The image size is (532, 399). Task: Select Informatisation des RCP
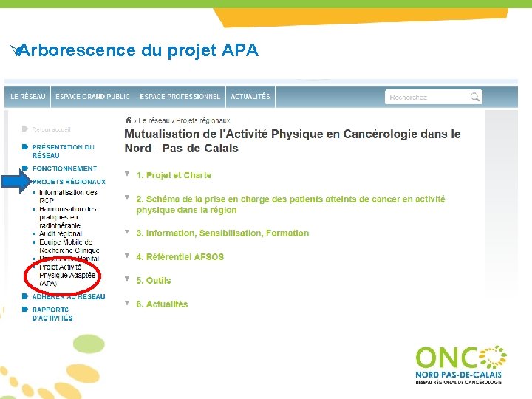[x=68, y=197]
